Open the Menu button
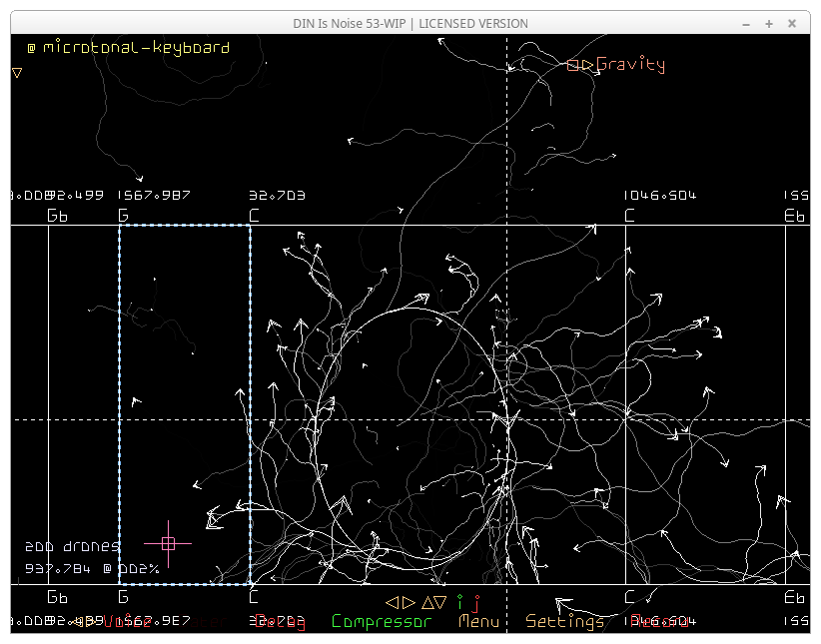The width and height of the screenshot is (821, 644). (x=478, y=621)
